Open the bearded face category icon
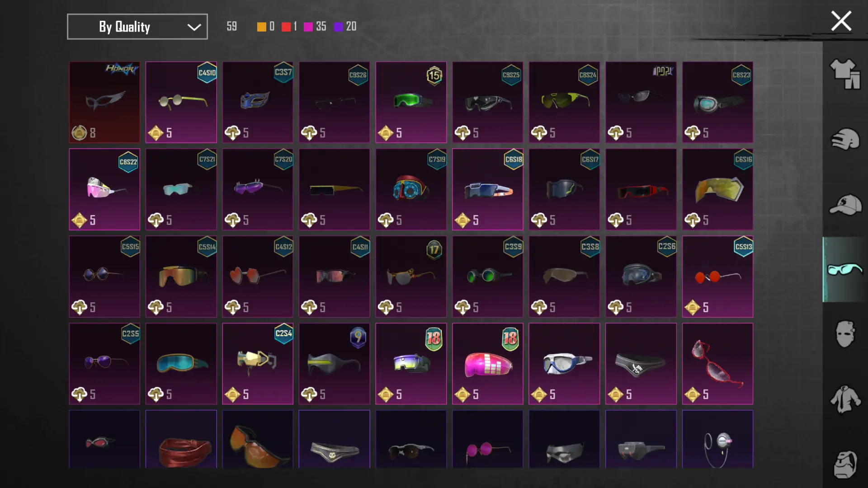This screenshot has width=868, height=488. [x=844, y=465]
